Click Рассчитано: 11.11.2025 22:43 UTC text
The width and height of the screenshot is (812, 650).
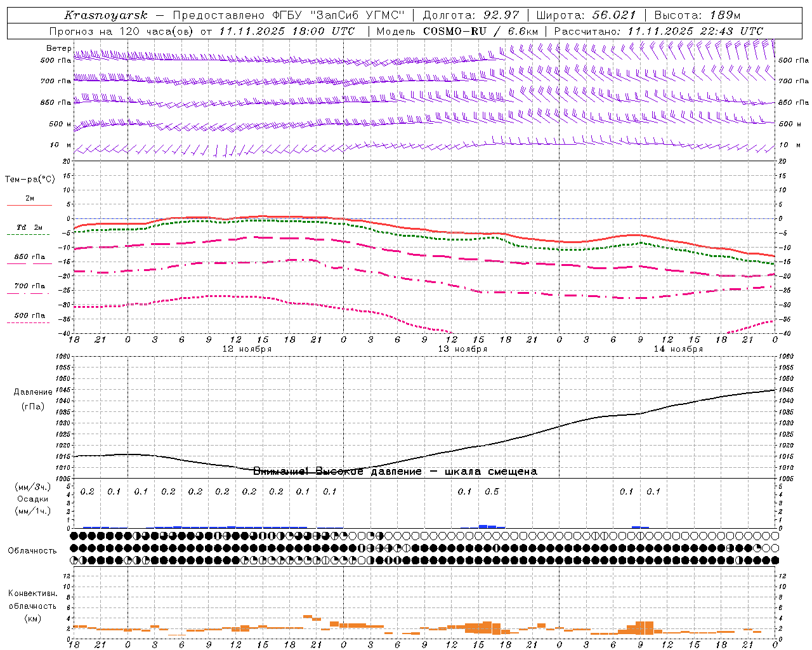pos(658,31)
